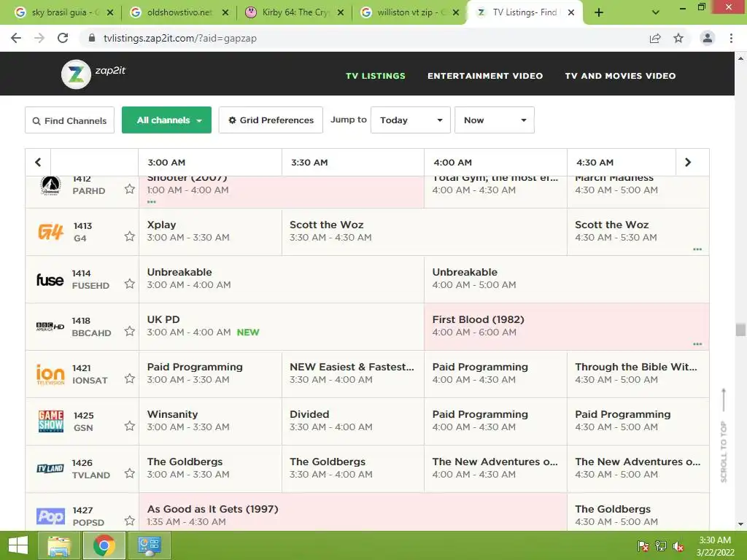Open File Explorer in taskbar
The width and height of the screenshot is (747, 560).
[59, 545]
